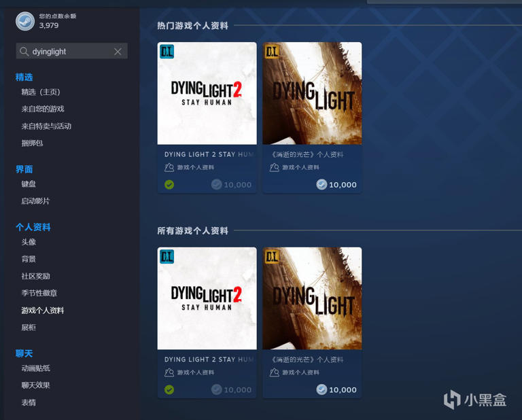Click profile type icon in 所有游戏 Dying Light 2 card
Viewport: 522px width, 420px height.
tap(169, 372)
